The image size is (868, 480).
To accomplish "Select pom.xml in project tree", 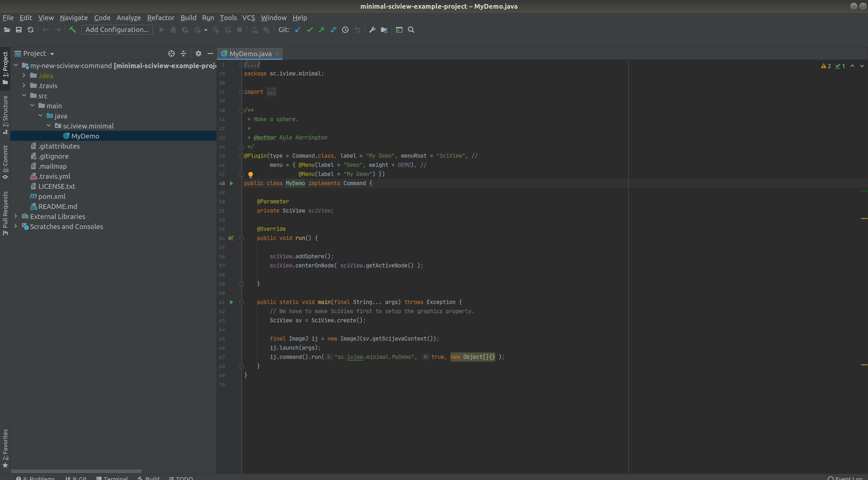I will [51, 196].
